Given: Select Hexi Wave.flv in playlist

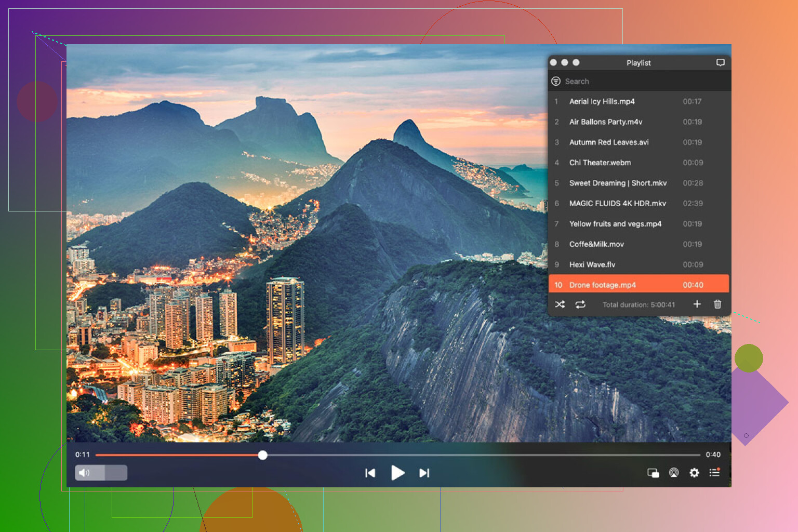Looking at the screenshot, I should [639, 264].
